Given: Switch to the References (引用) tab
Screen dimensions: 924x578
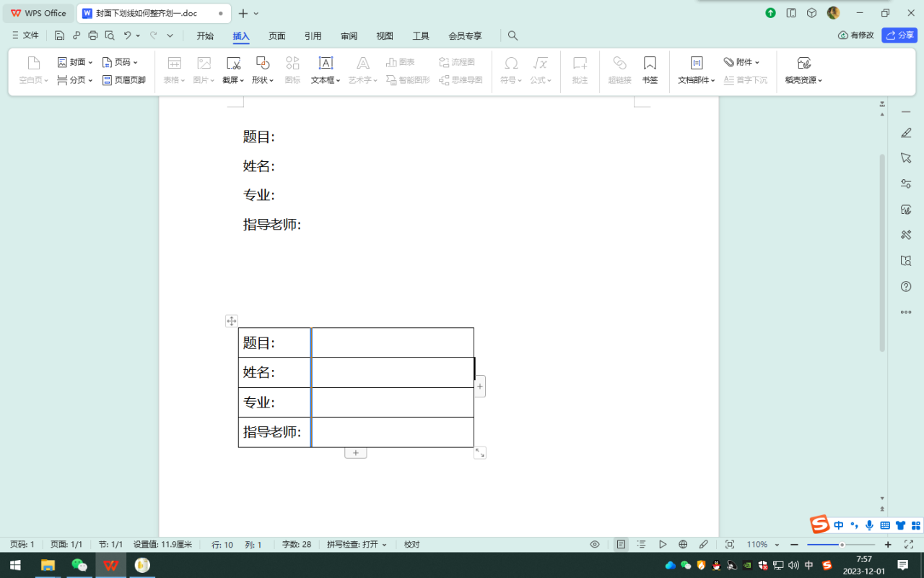Looking at the screenshot, I should (313, 35).
